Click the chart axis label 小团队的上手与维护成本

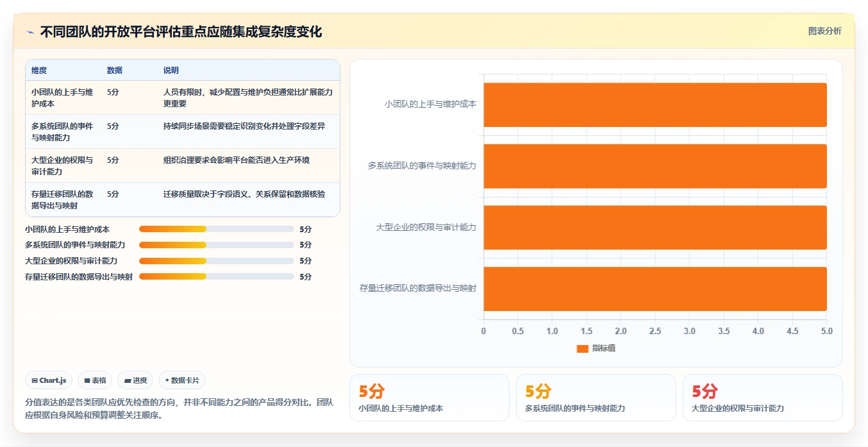(x=430, y=104)
